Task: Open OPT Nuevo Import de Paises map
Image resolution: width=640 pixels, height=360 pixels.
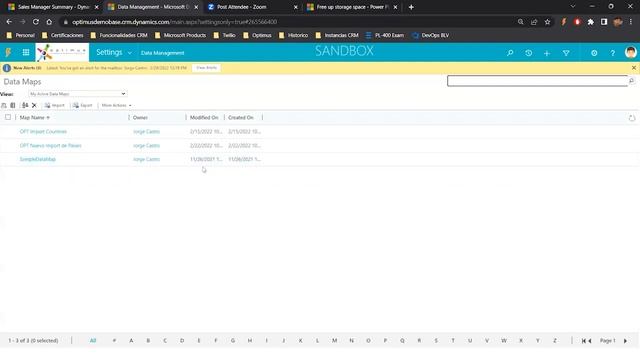Action: (x=51, y=145)
